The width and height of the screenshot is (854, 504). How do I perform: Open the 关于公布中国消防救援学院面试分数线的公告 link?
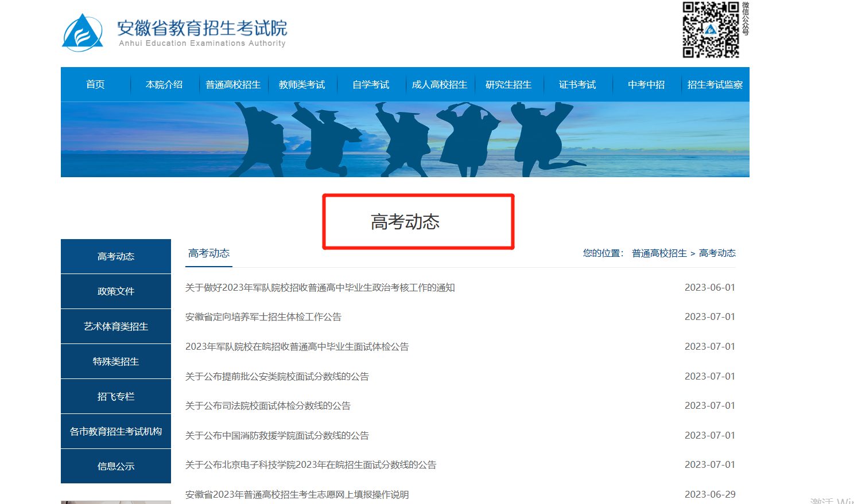click(277, 436)
